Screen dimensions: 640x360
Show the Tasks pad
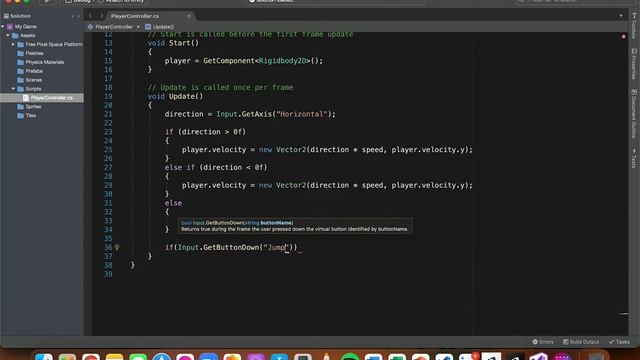[619, 342]
